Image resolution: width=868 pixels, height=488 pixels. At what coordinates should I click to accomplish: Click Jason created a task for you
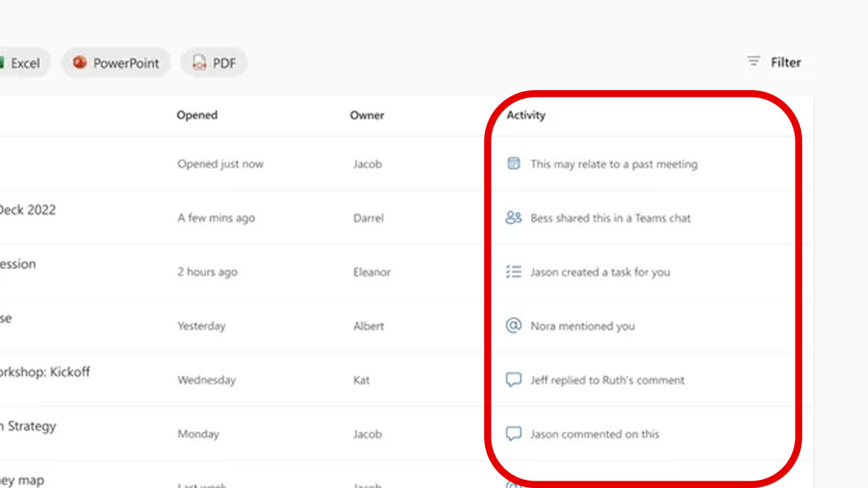601,272
